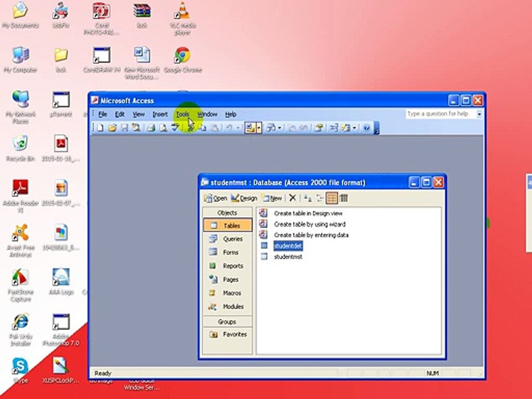
Task: Click 'Create table in Design view'
Action: [308, 213]
